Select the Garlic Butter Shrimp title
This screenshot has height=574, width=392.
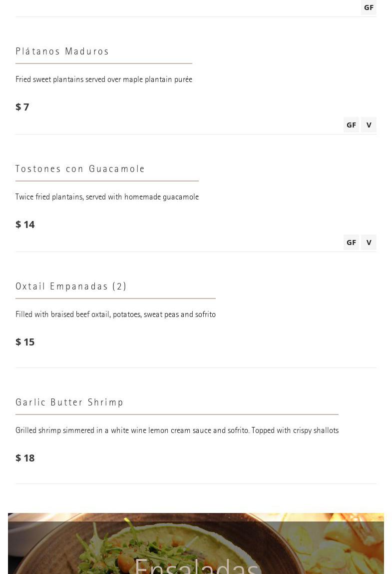(x=70, y=402)
